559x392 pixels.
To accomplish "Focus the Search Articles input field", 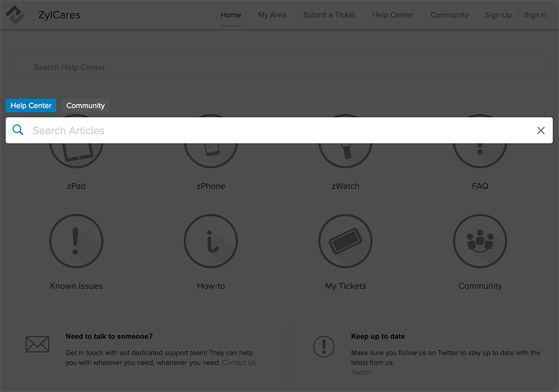I will pos(279,130).
